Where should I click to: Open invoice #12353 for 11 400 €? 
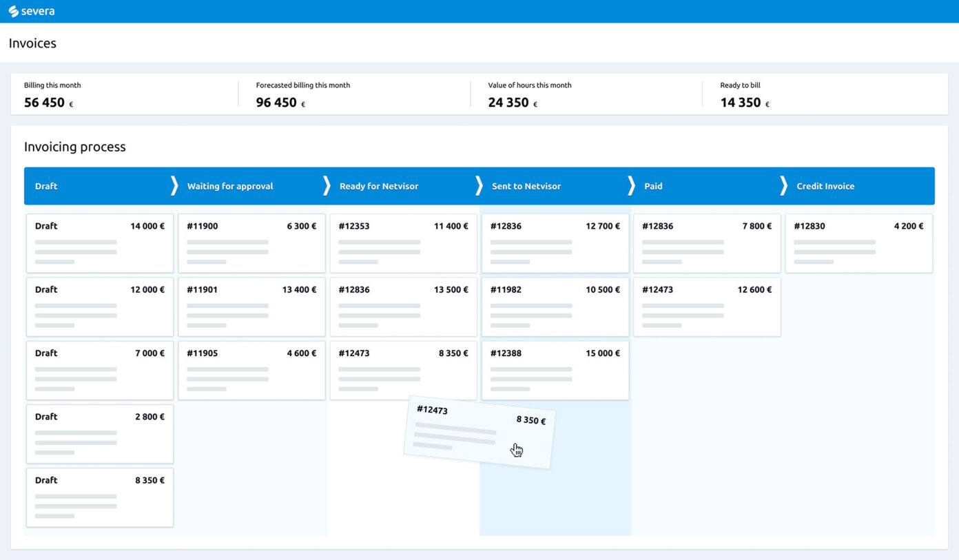[403, 242]
